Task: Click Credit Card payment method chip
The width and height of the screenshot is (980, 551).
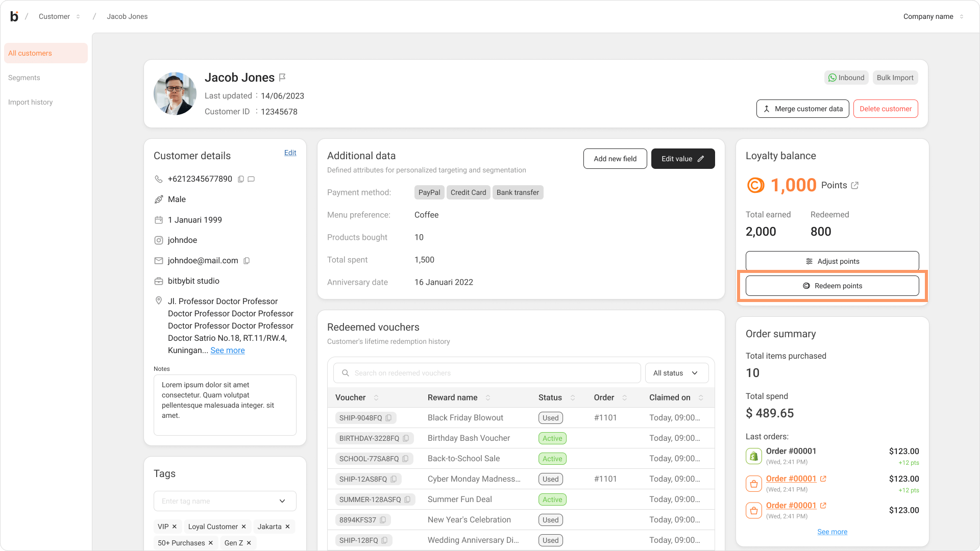Action: [468, 192]
